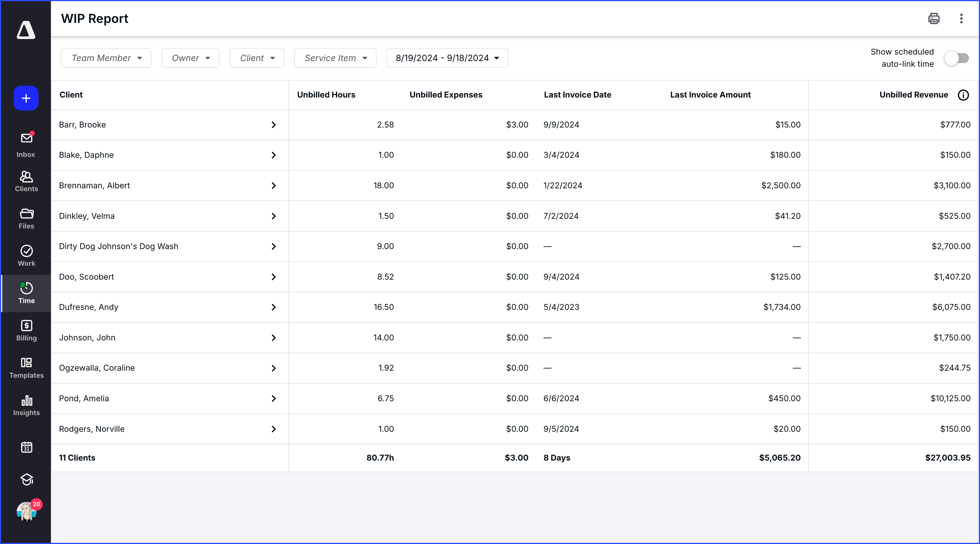Open the Service Item filter dropdown
The height and width of the screenshot is (544, 980).
pyautogui.click(x=335, y=58)
